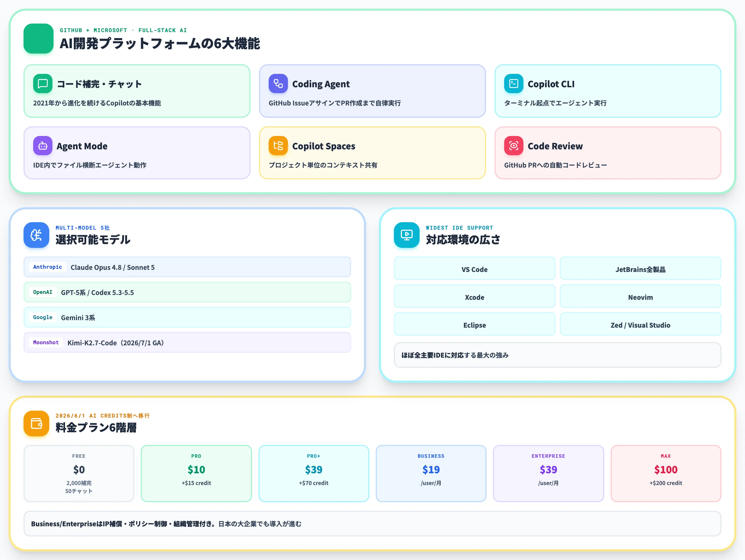
Task: Select the Anthropic Claude Opus model row
Action: [187, 267]
